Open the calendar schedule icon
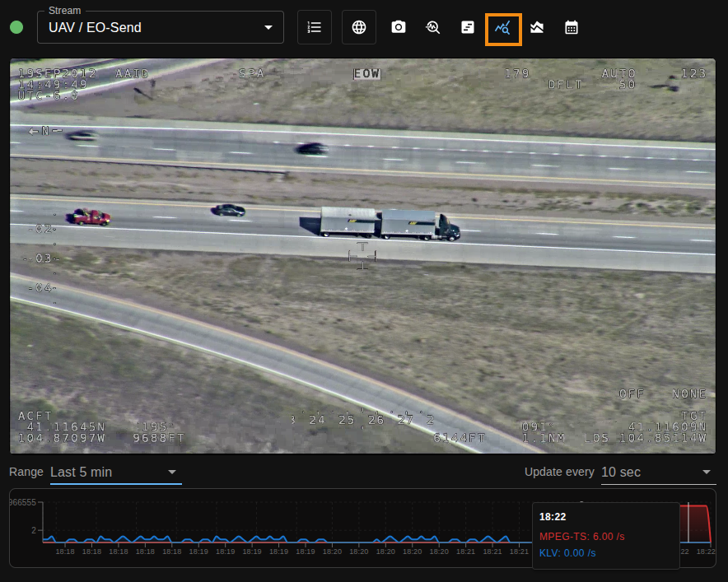 (572, 27)
